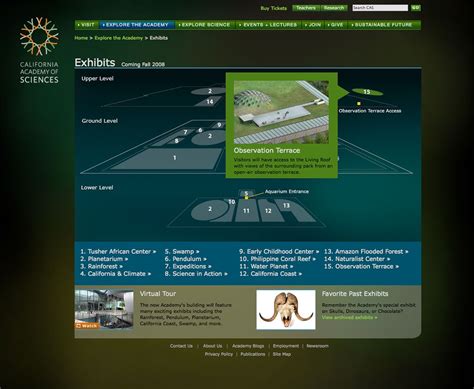Select exhibit 7 shape on Ground Level
This screenshot has height=389, width=474.
(186, 132)
